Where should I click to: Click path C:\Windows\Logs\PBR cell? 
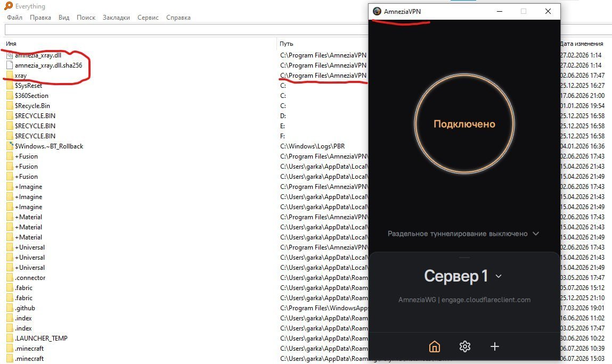click(x=313, y=146)
